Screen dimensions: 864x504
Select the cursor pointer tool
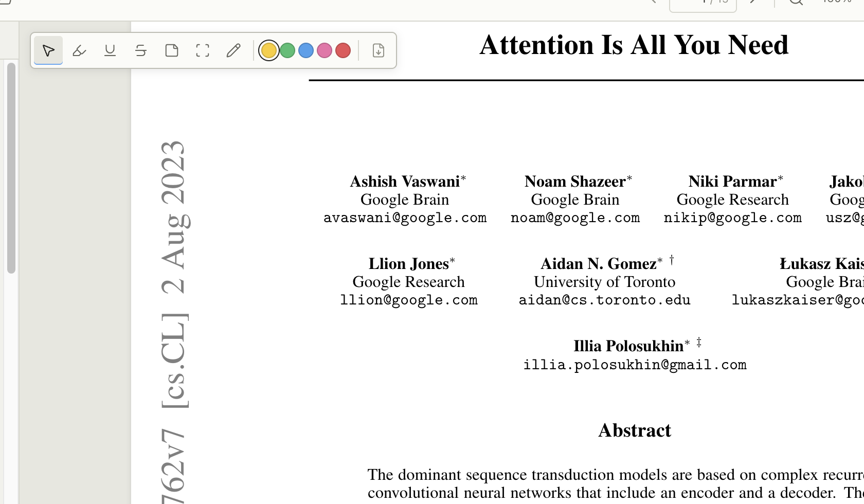pyautogui.click(x=48, y=50)
